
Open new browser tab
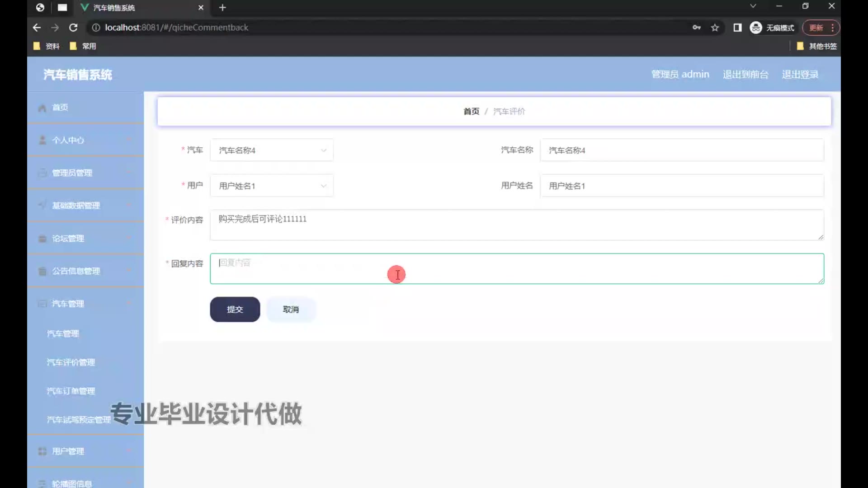coord(222,8)
